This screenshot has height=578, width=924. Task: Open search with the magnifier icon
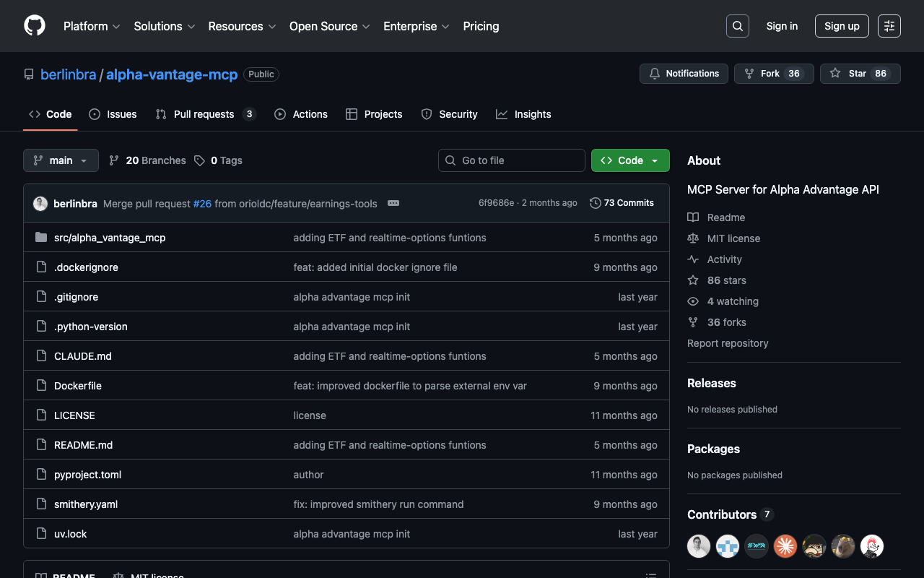point(737,26)
